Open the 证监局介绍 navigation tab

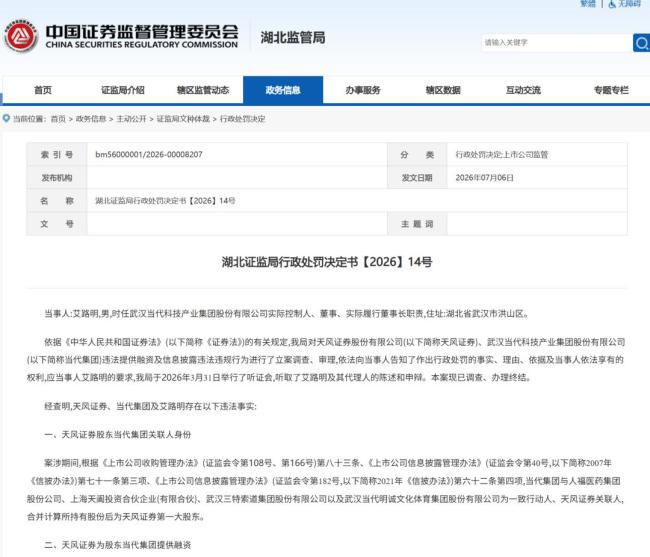tap(123, 90)
